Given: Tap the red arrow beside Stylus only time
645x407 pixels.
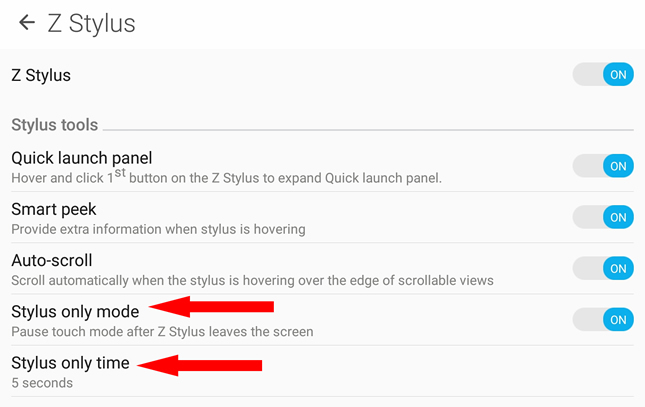Looking at the screenshot, I should coord(200,365).
